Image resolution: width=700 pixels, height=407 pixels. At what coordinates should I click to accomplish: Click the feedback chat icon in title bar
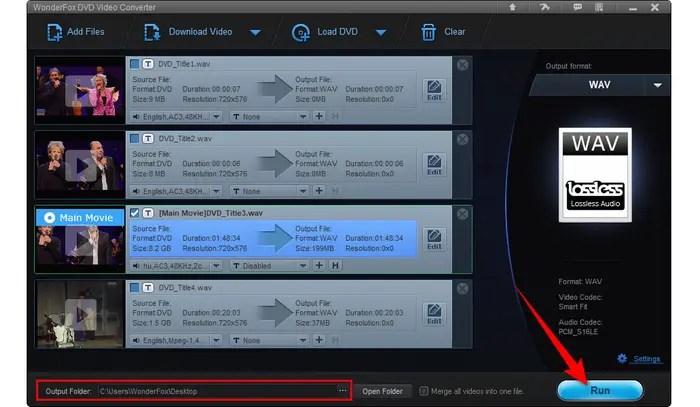(x=577, y=7)
